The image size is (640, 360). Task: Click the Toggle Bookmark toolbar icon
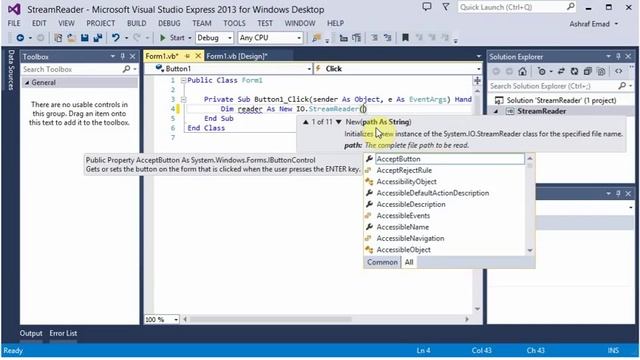[x=405, y=38]
